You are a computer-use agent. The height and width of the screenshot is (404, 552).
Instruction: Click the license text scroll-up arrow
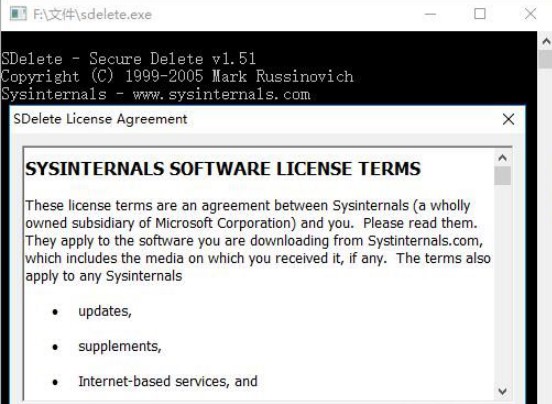point(502,158)
